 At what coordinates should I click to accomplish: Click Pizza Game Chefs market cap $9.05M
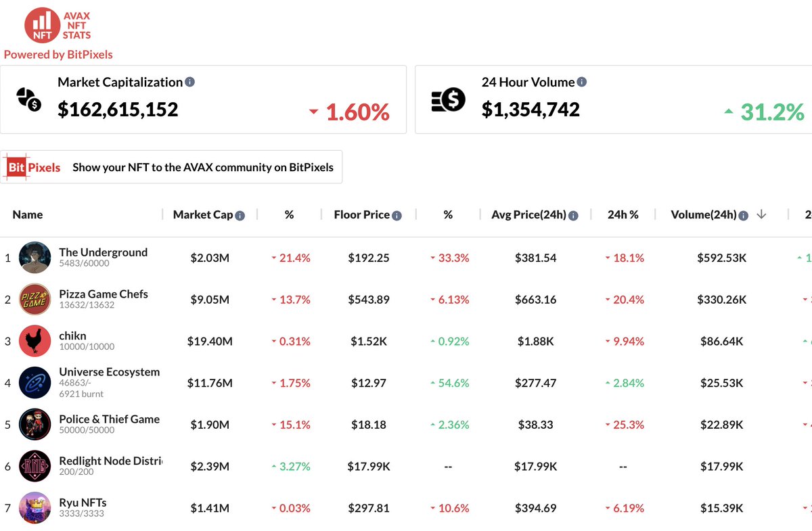(210, 299)
